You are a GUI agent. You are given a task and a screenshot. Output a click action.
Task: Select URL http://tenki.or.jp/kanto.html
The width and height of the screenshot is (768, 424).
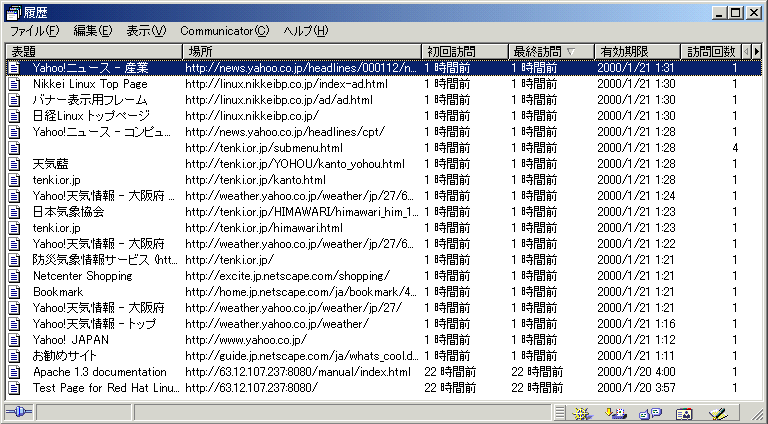tap(255, 180)
